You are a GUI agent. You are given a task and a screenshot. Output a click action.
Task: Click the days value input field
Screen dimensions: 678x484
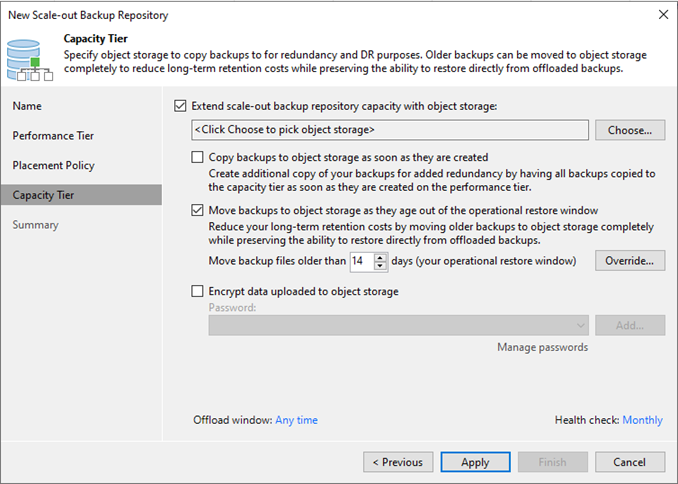(x=362, y=261)
